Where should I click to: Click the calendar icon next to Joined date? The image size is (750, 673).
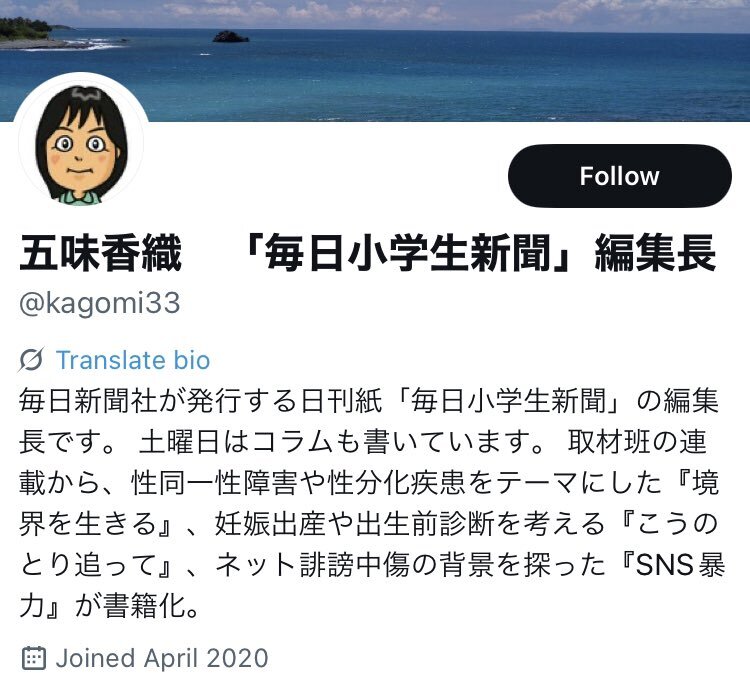[x=34, y=658]
